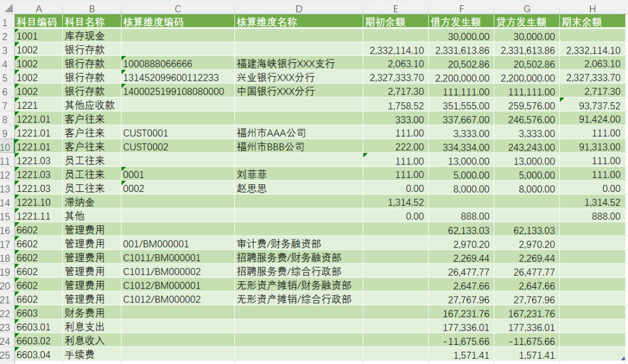Image resolution: width=628 pixels, height=364 pixels.
Task: Select the 1,571.41 credit cell
Action: point(527,355)
